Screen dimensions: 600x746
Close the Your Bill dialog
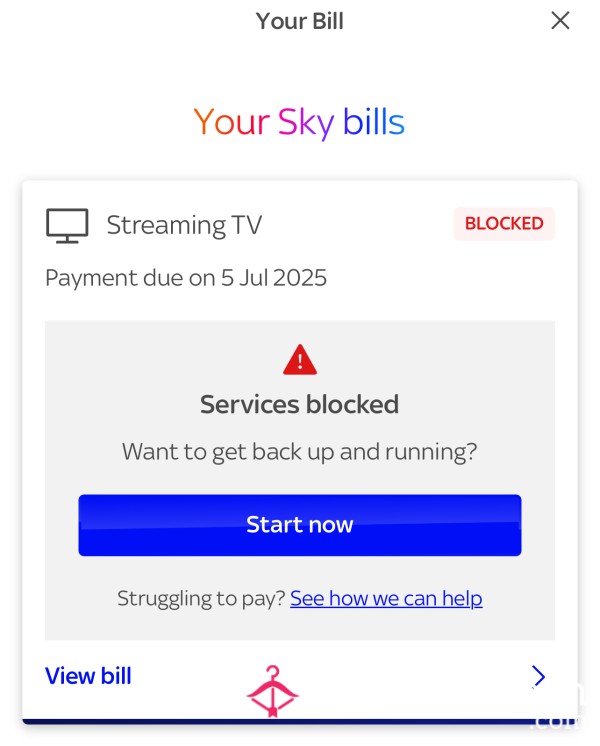coord(560,20)
